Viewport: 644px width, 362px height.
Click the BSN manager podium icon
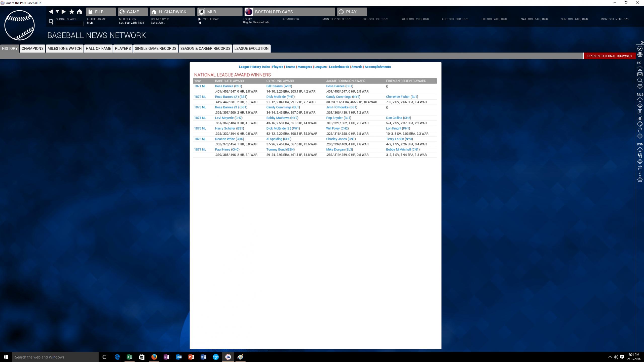(x=640, y=156)
